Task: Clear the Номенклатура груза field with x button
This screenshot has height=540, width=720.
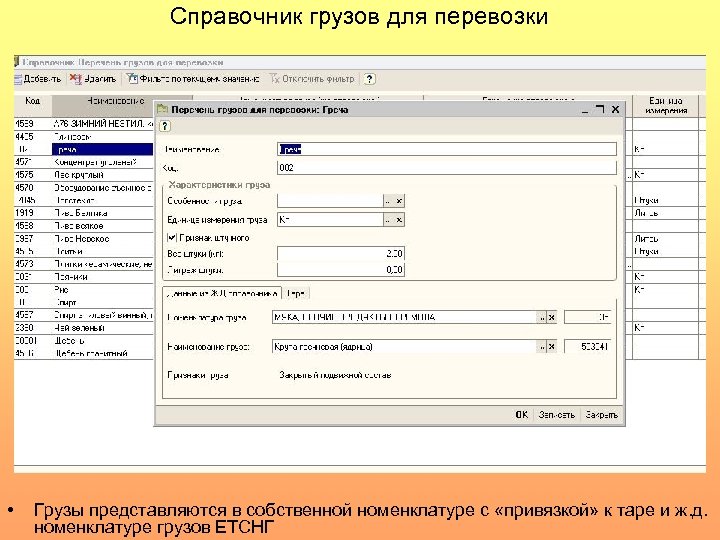Action: (552, 317)
